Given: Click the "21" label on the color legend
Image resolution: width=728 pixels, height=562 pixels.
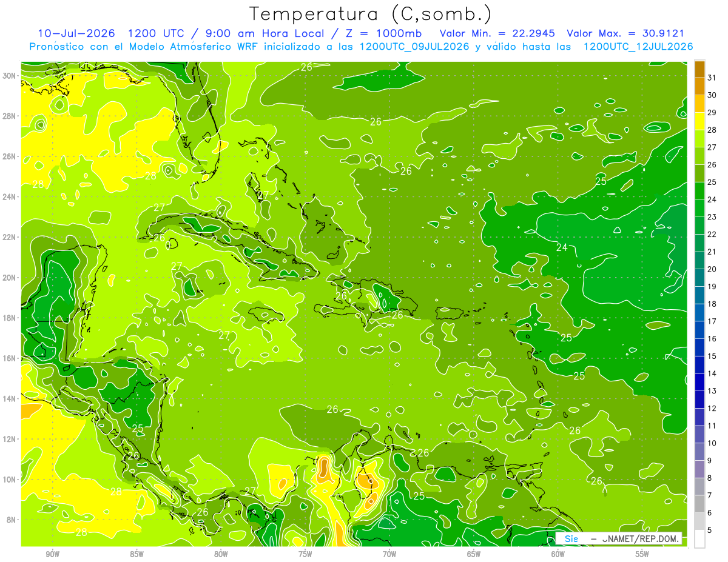Looking at the screenshot, I should point(712,252).
